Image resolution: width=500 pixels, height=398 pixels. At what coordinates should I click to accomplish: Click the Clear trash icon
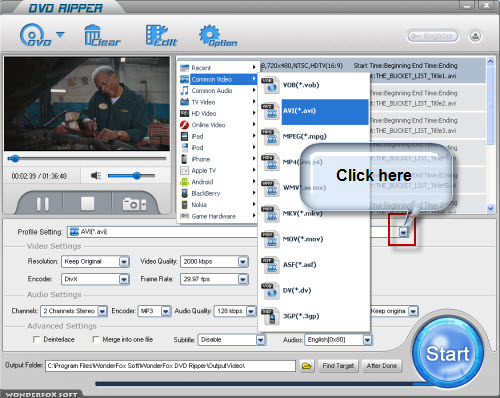(102, 35)
